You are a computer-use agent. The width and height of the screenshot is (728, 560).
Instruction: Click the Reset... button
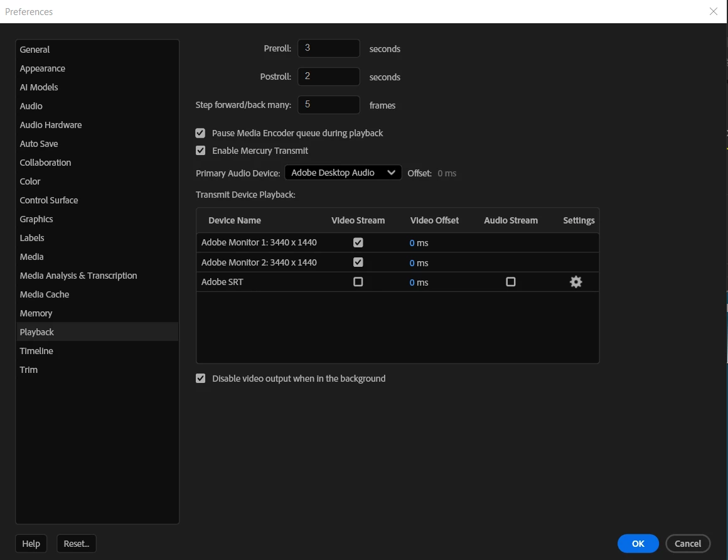[76, 543]
